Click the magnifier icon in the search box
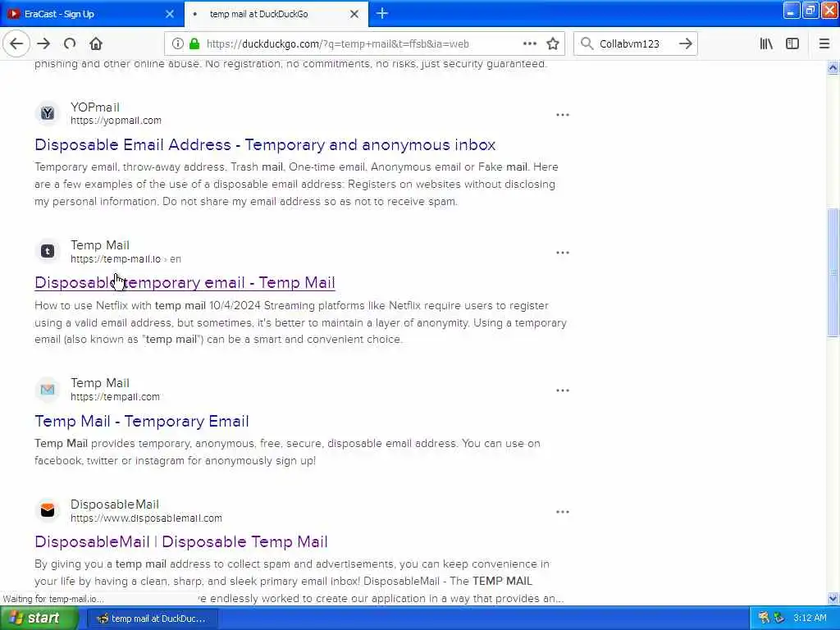 [x=587, y=44]
